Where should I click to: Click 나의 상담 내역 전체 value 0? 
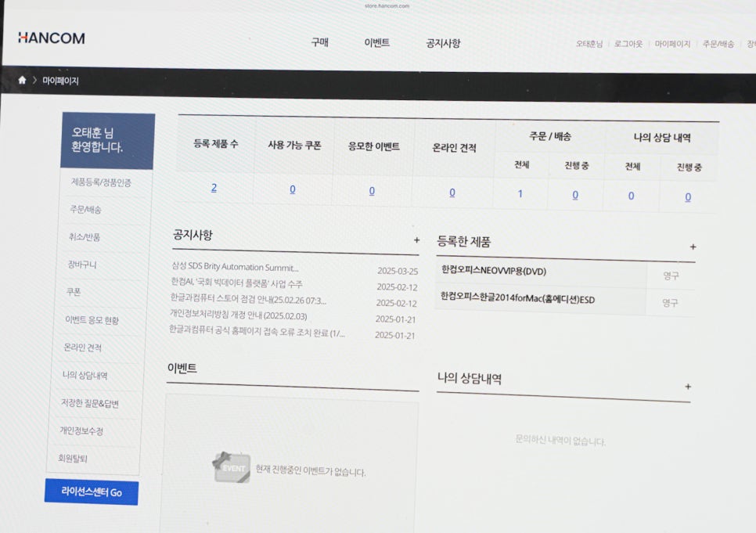[631, 196]
